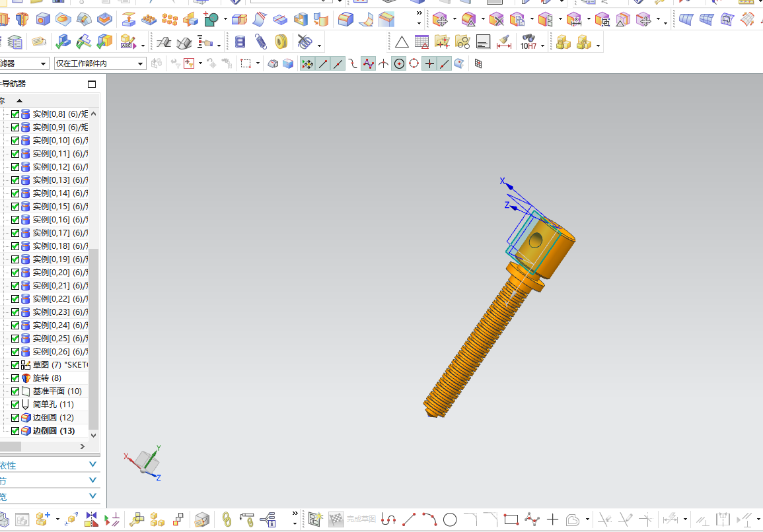This screenshot has height=532, width=763.
Task: Click the tabular note grid icon
Action: 421,42
